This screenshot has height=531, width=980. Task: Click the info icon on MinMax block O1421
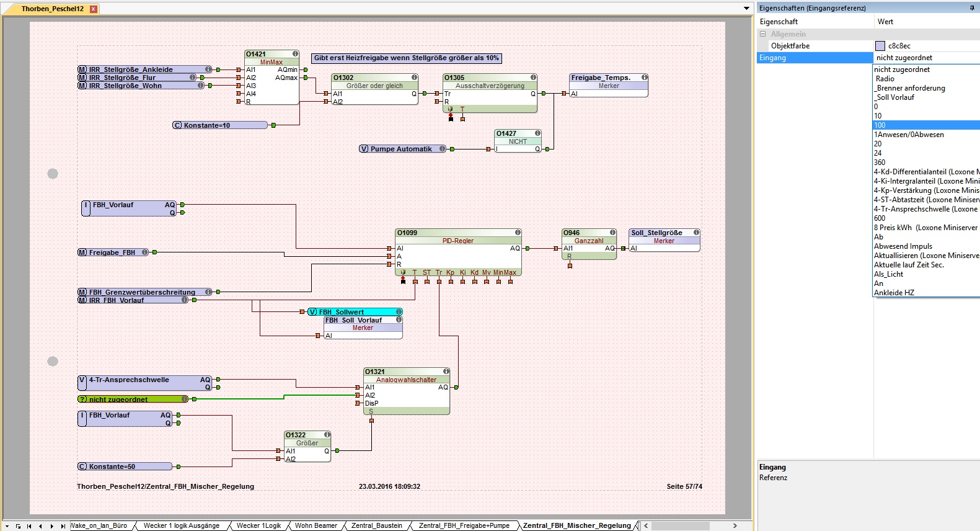tap(296, 54)
